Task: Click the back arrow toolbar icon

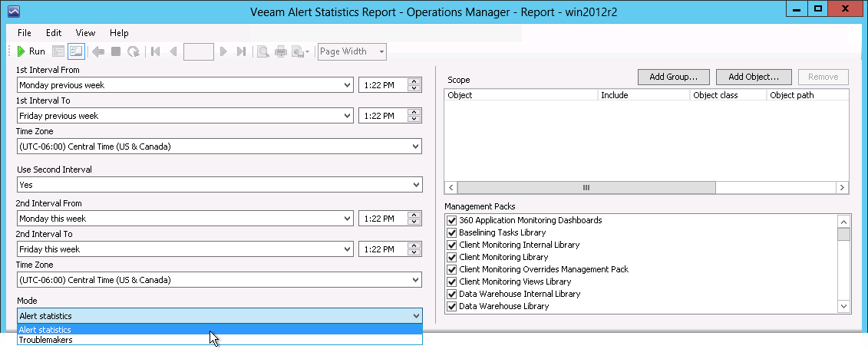Action: click(x=98, y=51)
